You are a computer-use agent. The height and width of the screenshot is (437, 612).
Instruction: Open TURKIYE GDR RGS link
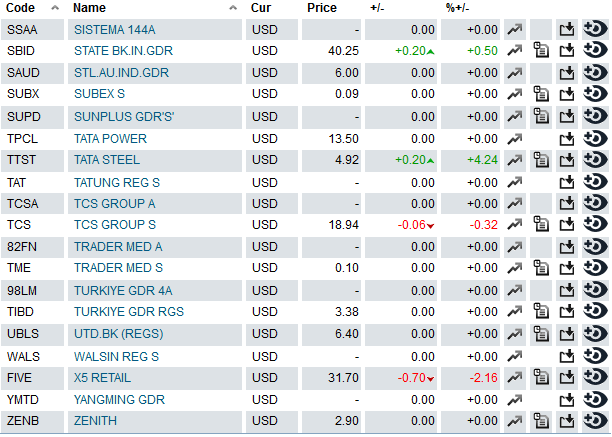pyautogui.click(x=129, y=312)
